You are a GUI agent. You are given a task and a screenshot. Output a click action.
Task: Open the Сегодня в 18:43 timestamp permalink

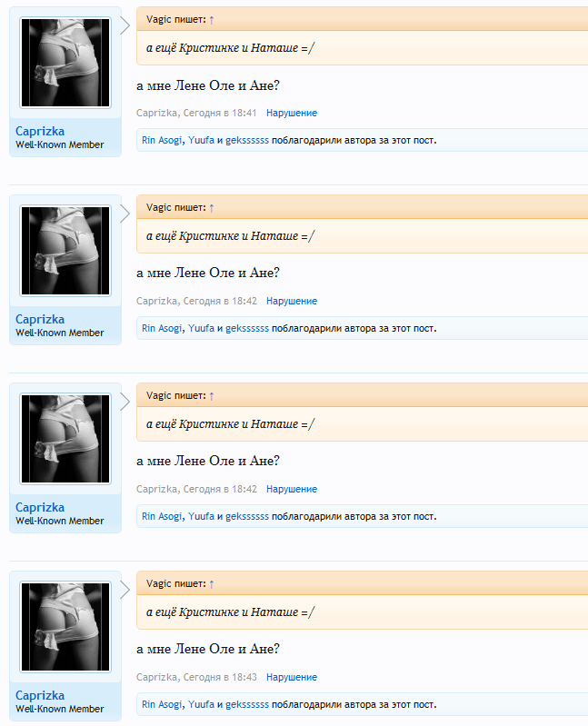click(220, 677)
